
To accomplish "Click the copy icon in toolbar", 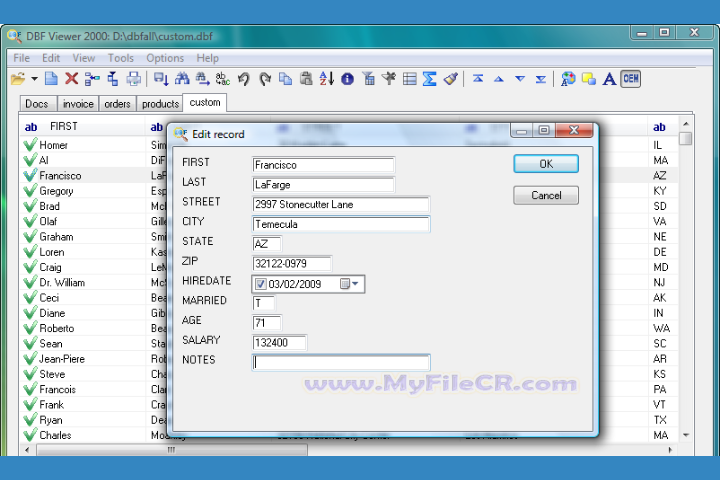I will pos(285,79).
